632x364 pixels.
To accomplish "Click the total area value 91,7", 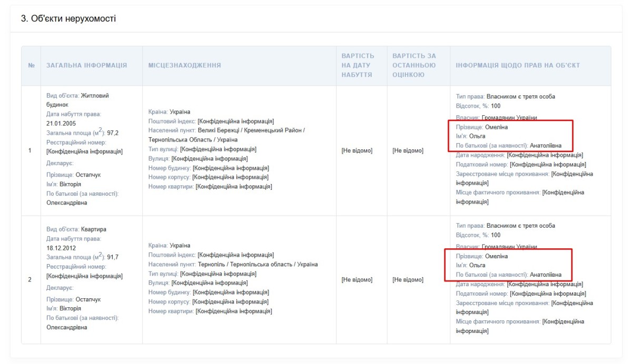I will tap(113, 257).
